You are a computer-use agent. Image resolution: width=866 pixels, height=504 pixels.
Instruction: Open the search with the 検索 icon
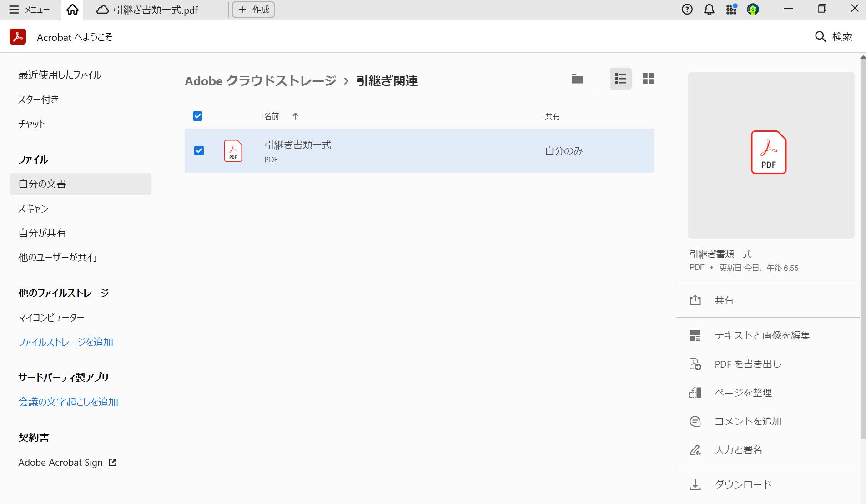tap(820, 36)
